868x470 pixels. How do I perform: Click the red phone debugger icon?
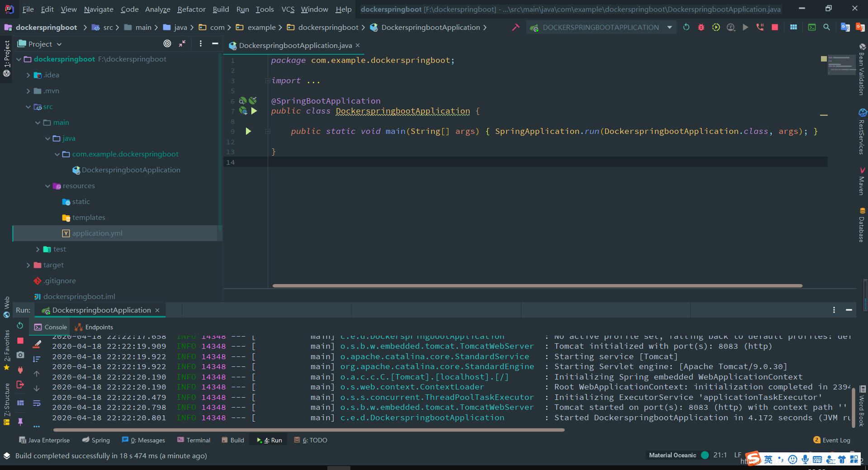760,27
